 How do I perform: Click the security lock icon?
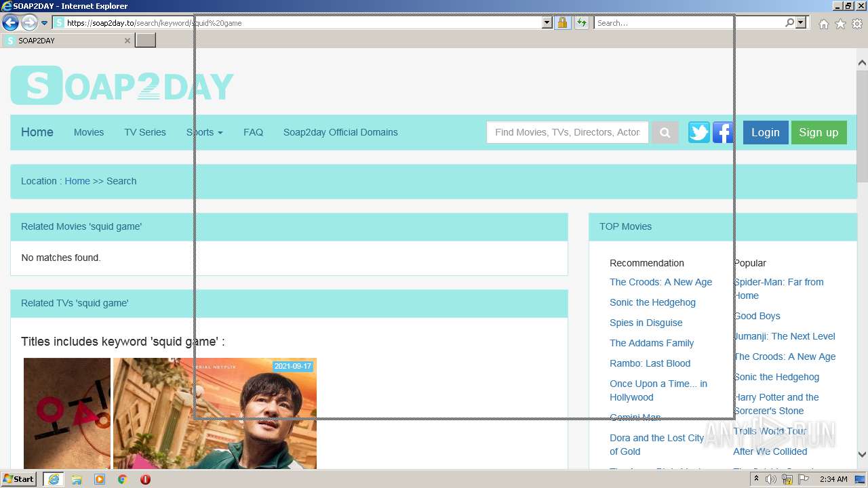[x=562, y=23]
